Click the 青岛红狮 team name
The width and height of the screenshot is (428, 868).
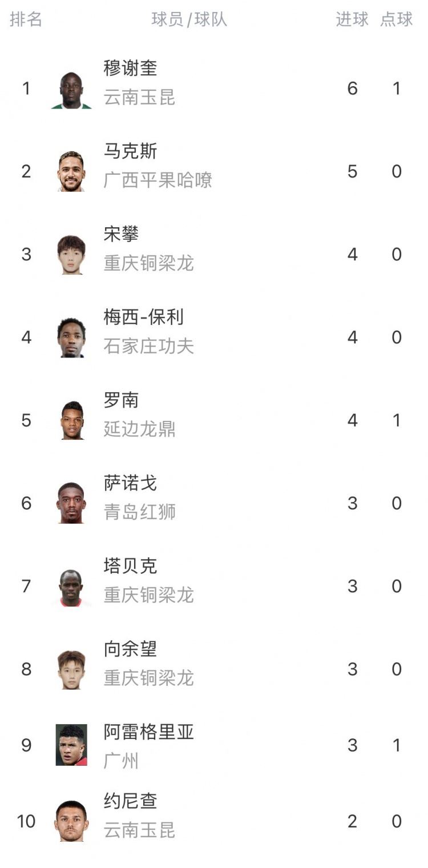pos(139,512)
